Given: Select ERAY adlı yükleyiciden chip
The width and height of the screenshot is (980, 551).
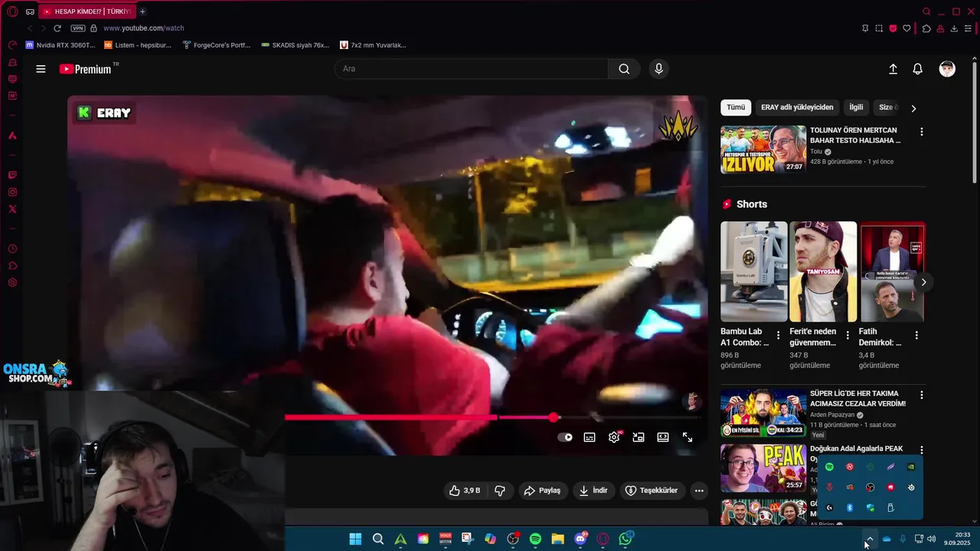Looking at the screenshot, I should pyautogui.click(x=797, y=108).
